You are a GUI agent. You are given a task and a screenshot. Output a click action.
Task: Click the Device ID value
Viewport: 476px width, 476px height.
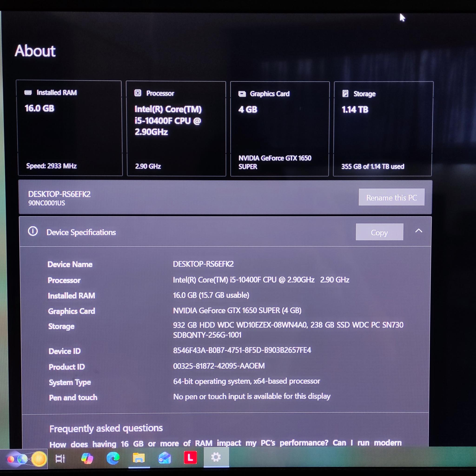(x=242, y=350)
